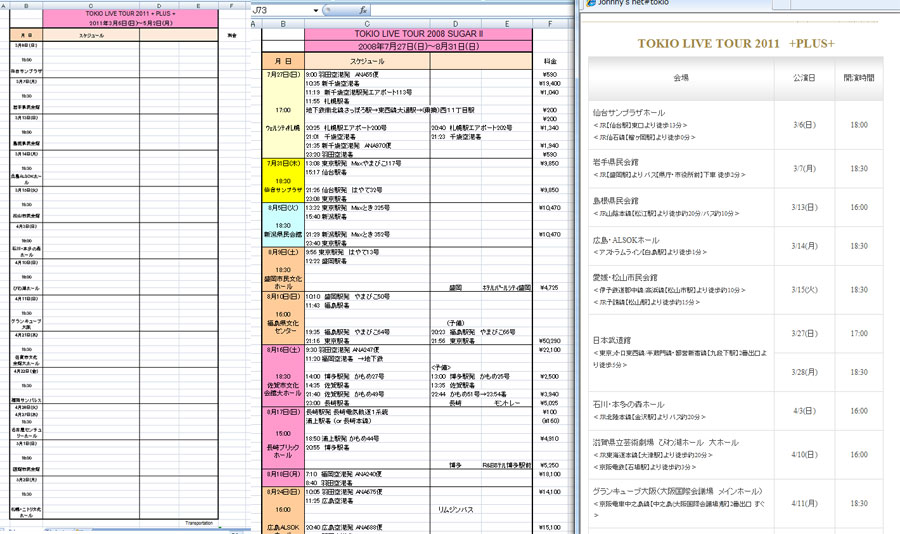
Task: Select column F header in 2008 sheet
Action: coord(550,24)
